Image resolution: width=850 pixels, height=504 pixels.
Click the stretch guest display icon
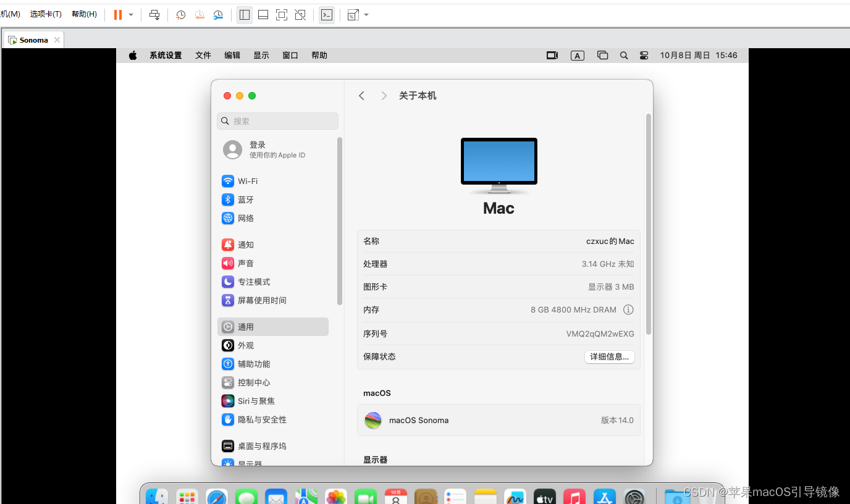tap(353, 15)
